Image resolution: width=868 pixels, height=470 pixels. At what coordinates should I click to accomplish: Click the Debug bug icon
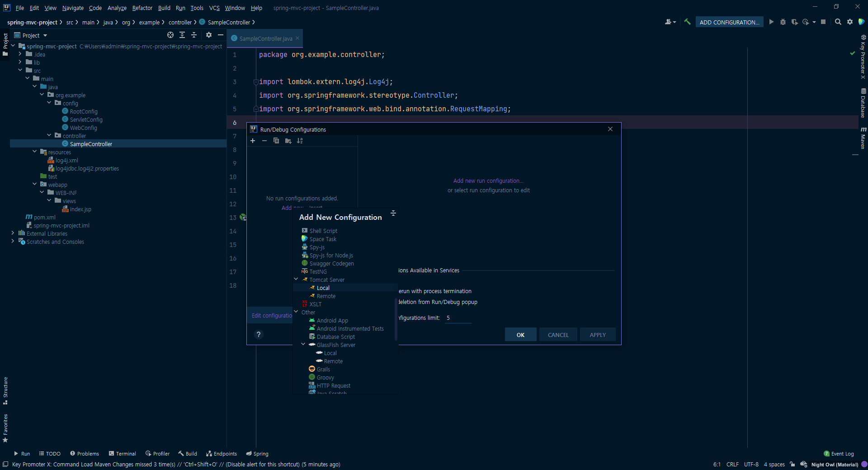tap(783, 22)
